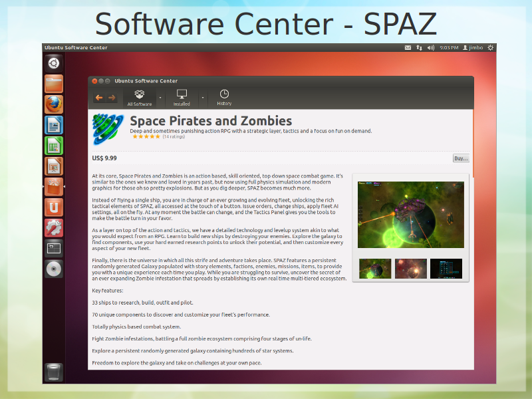Open the large game screenshot
The image size is (532, 399).
(410, 215)
